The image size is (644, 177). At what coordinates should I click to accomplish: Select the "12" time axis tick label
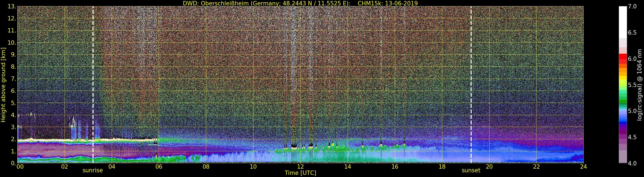click(x=300, y=166)
